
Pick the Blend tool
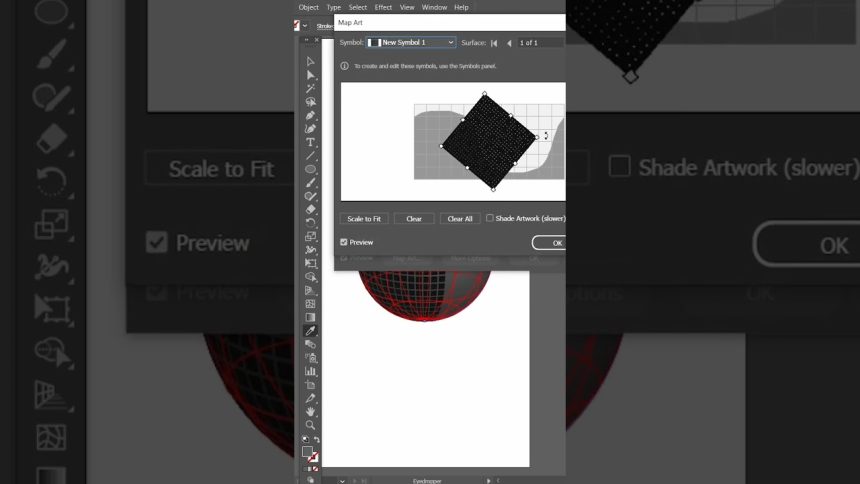310,344
